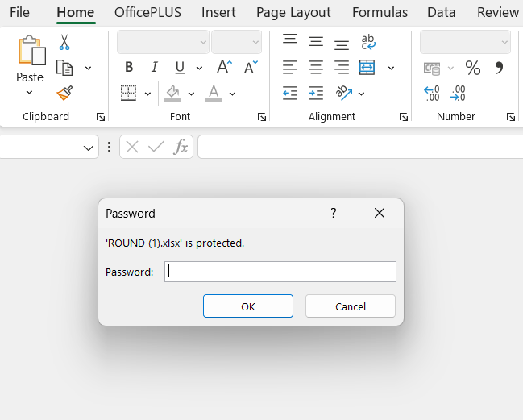Expand Orientation options arrow

click(361, 94)
